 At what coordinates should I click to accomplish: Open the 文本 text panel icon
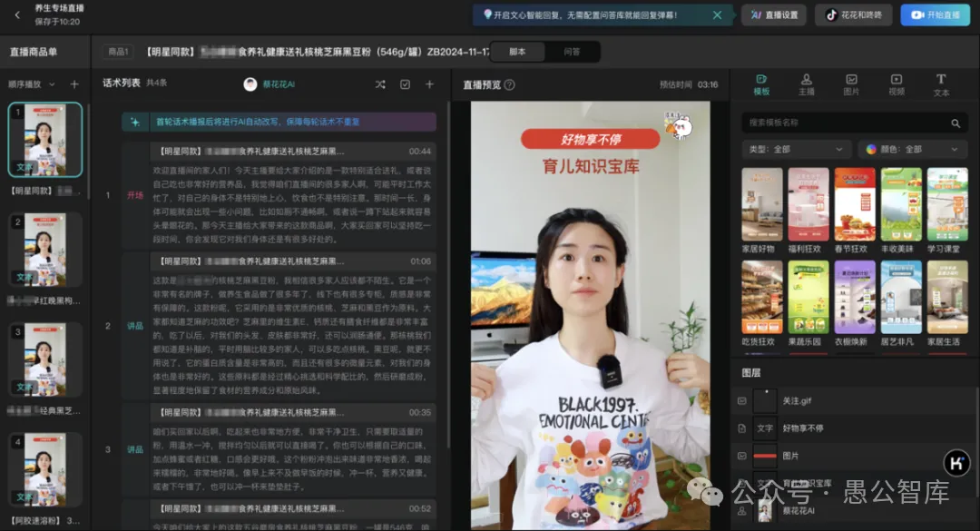tap(942, 86)
